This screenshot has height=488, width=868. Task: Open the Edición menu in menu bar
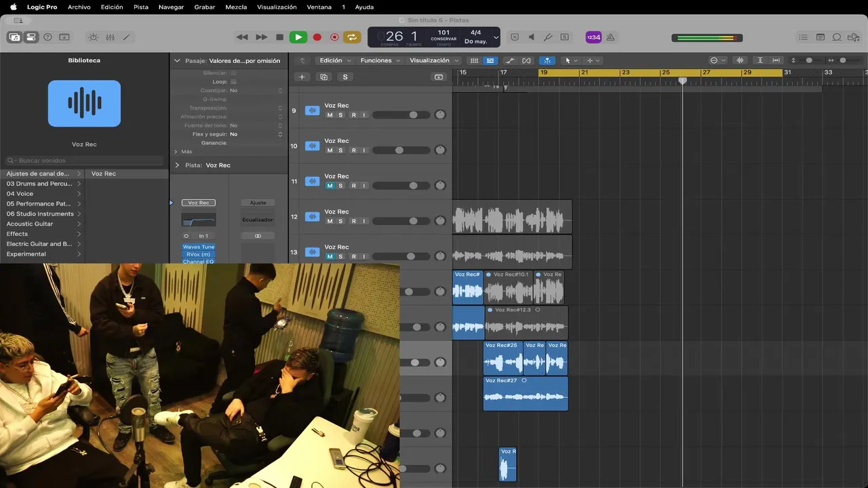tap(112, 7)
